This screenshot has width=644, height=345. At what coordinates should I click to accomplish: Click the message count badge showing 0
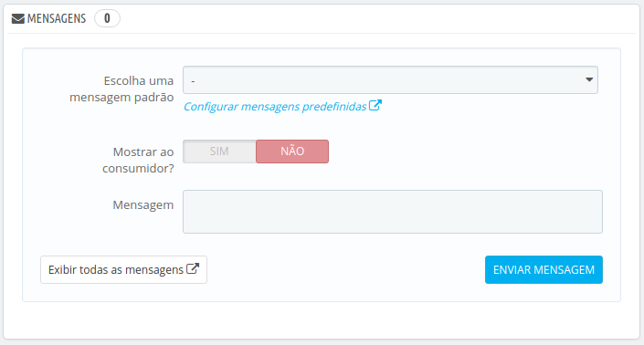[107, 18]
